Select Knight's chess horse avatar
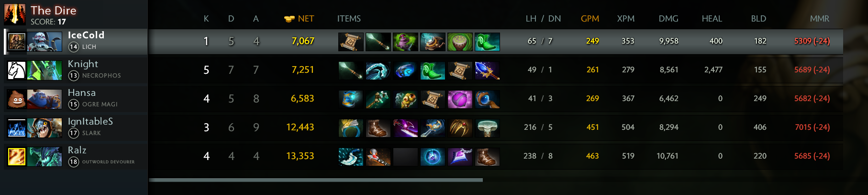Image resolution: width=868 pixels, height=195 pixels. point(17,70)
